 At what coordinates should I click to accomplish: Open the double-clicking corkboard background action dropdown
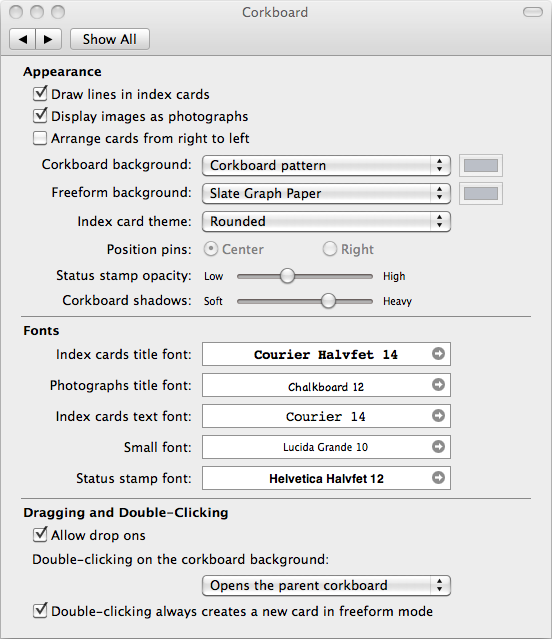coord(326,586)
